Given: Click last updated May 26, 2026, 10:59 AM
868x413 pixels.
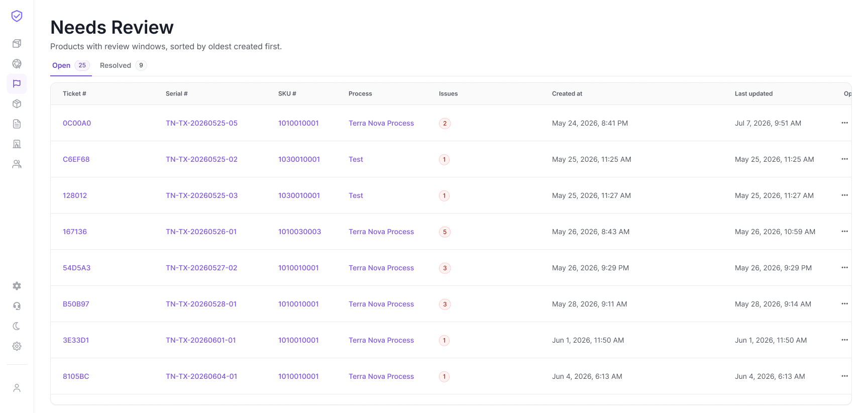Looking at the screenshot, I should tap(775, 232).
